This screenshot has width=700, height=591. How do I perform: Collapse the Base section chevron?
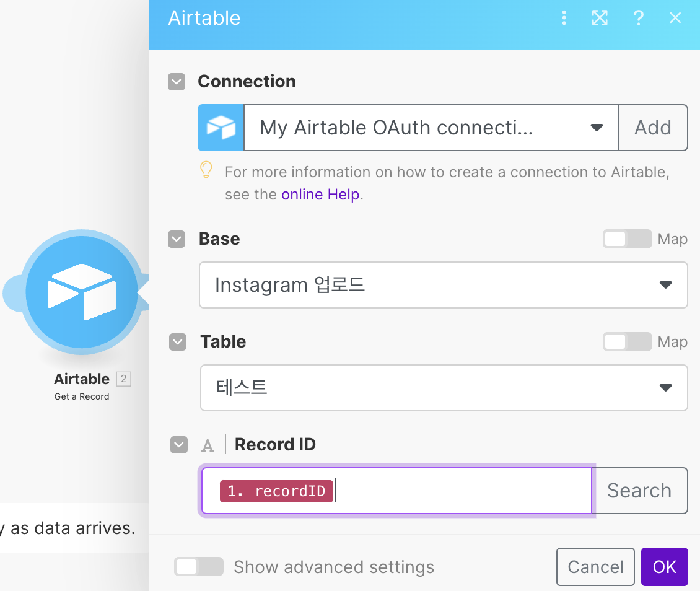[177, 239]
